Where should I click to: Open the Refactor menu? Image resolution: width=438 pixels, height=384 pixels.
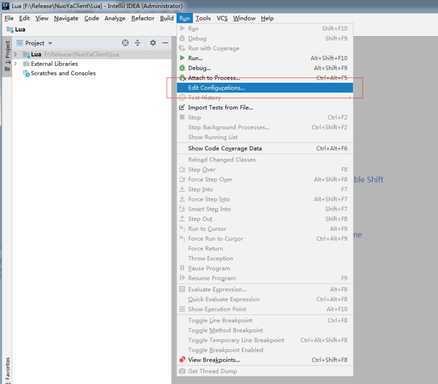(x=143, y=18)
